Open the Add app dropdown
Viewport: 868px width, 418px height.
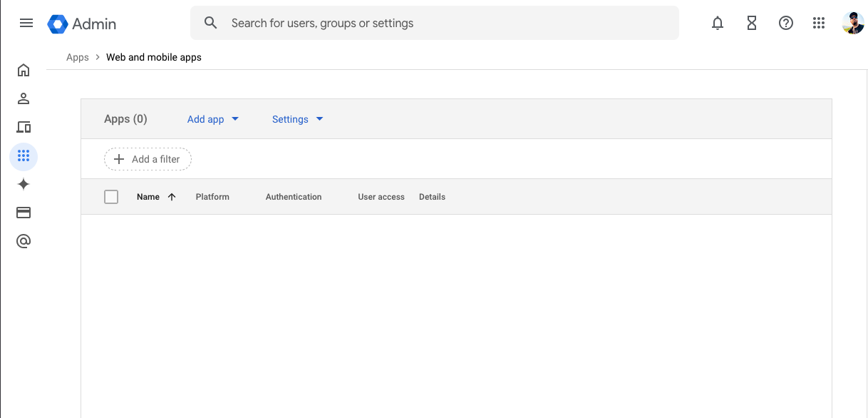click(x=213, y=119)
